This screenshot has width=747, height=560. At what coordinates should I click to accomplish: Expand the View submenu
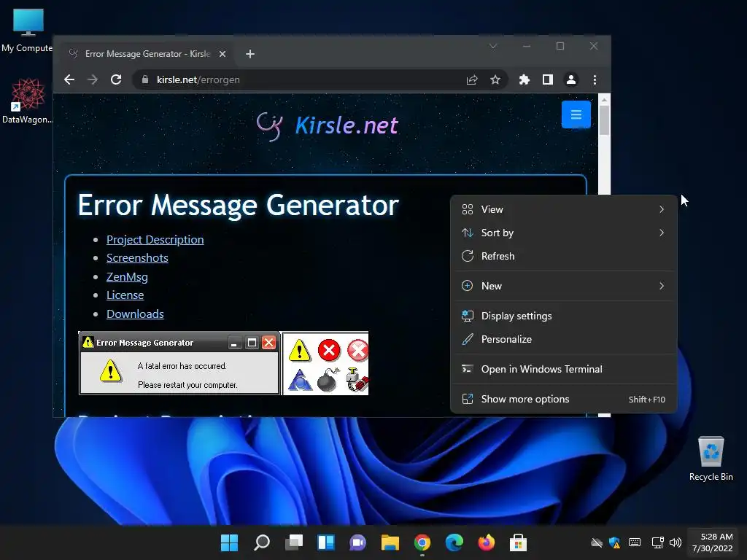pos(563,209)
